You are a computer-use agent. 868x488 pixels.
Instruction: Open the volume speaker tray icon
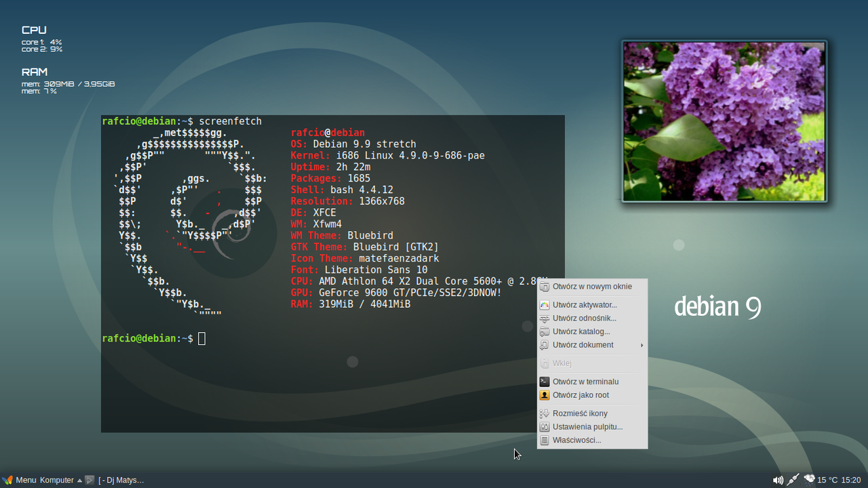(x=778, y=480)
